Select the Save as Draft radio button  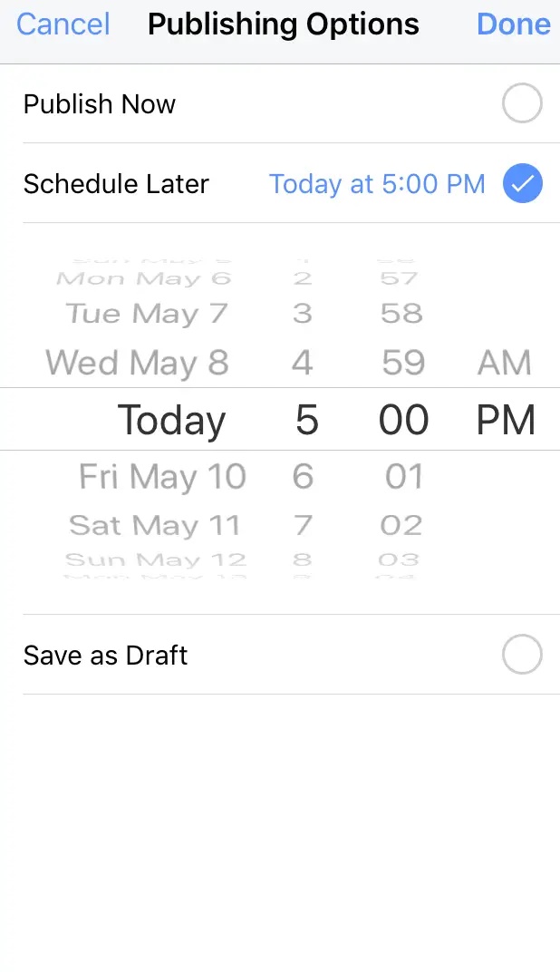coord(522,655)
